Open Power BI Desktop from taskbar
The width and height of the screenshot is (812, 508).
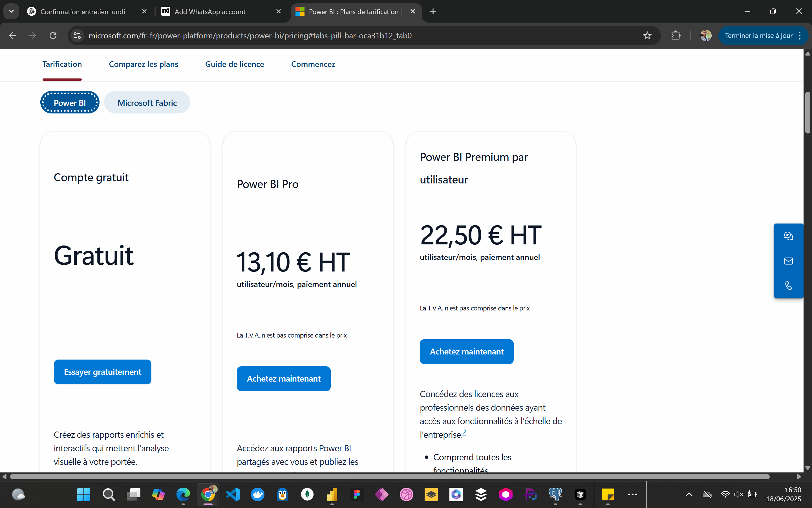coord(332,494)
